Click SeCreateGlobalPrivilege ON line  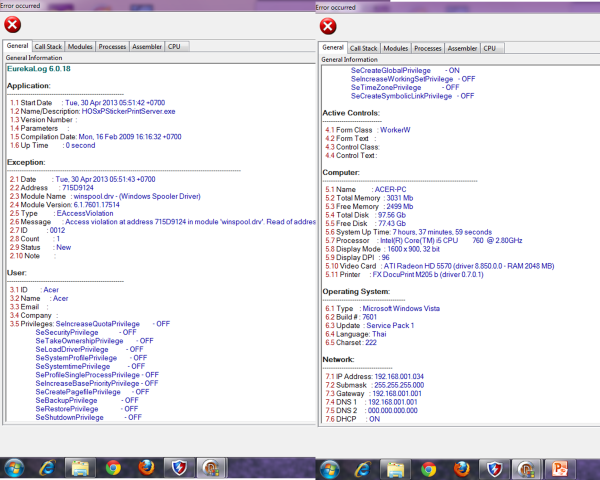click(405, 70)
